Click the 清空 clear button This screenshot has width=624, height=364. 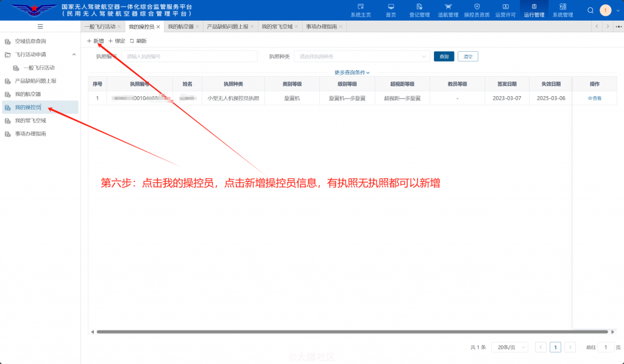[467, 56]
